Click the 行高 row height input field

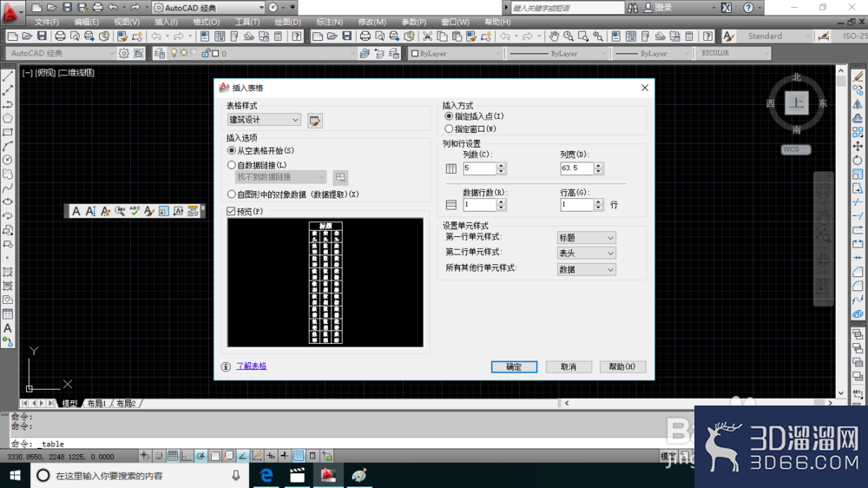click(576, 204)
